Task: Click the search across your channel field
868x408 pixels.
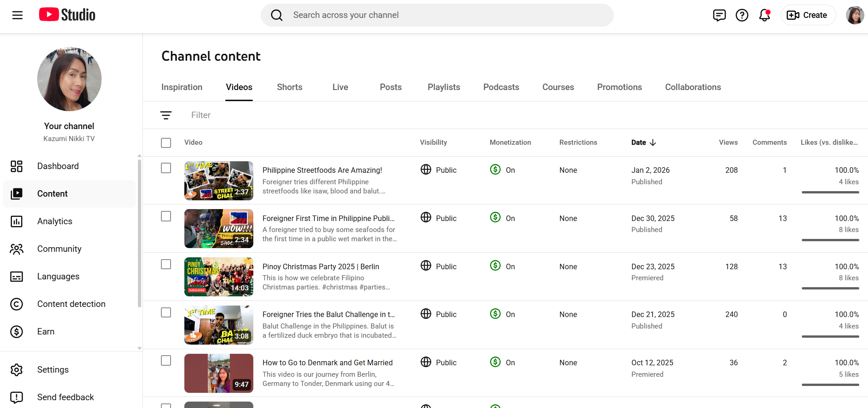Action: pos(437,15)
